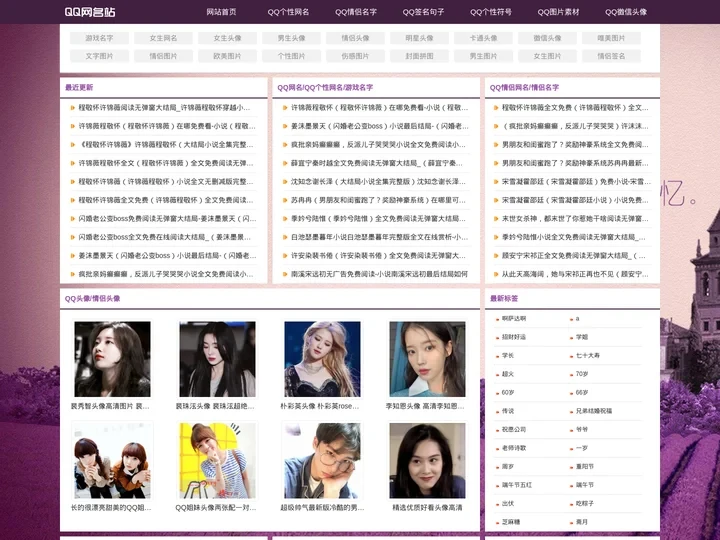Screen dimensions: 720x540
Task: Select the 男生头像 category tag
Action: 292,38
